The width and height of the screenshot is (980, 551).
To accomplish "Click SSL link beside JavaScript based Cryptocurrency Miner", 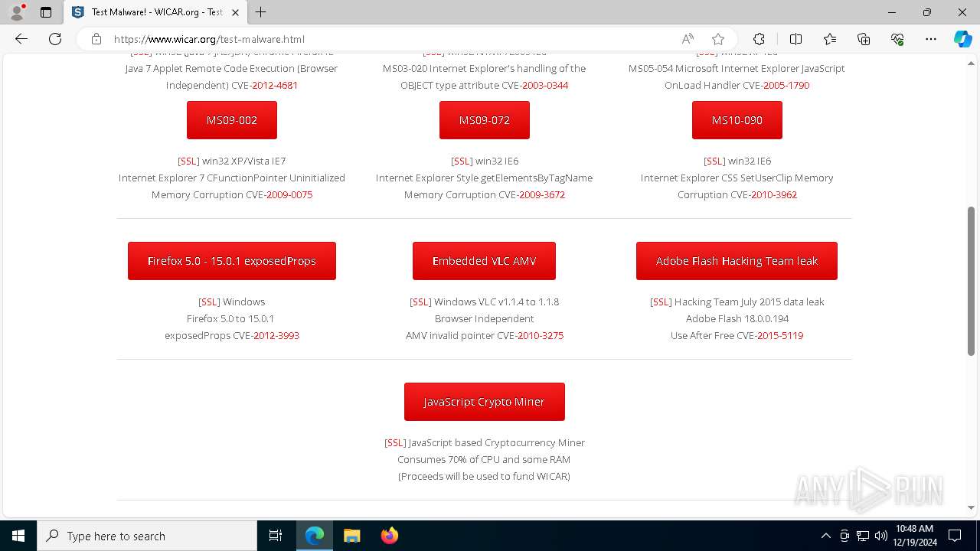I will [395, 442].
